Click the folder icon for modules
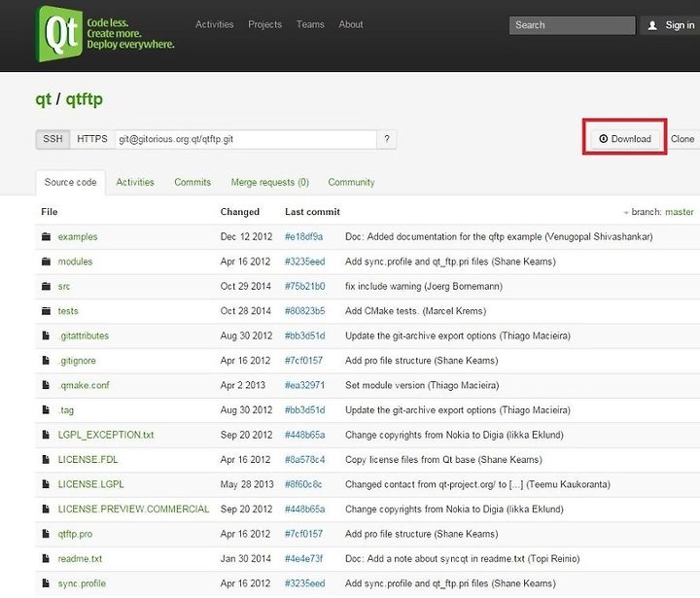The height and width of the screenshot is (598, 700). 46,262
